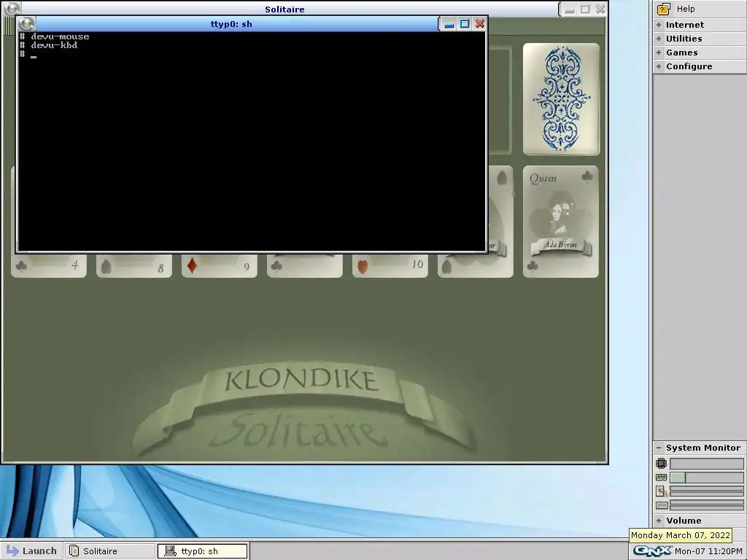This screenshot has height=560, width=747.
Task: Click the memory usage bar
Action: pyautogui.click(x=706, y=477)
